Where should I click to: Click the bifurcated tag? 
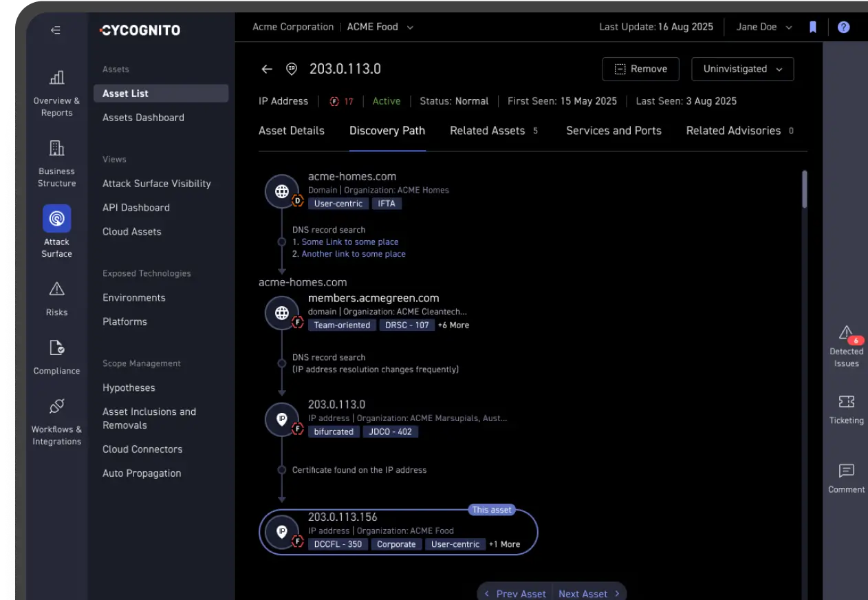(x=334, y=432)
